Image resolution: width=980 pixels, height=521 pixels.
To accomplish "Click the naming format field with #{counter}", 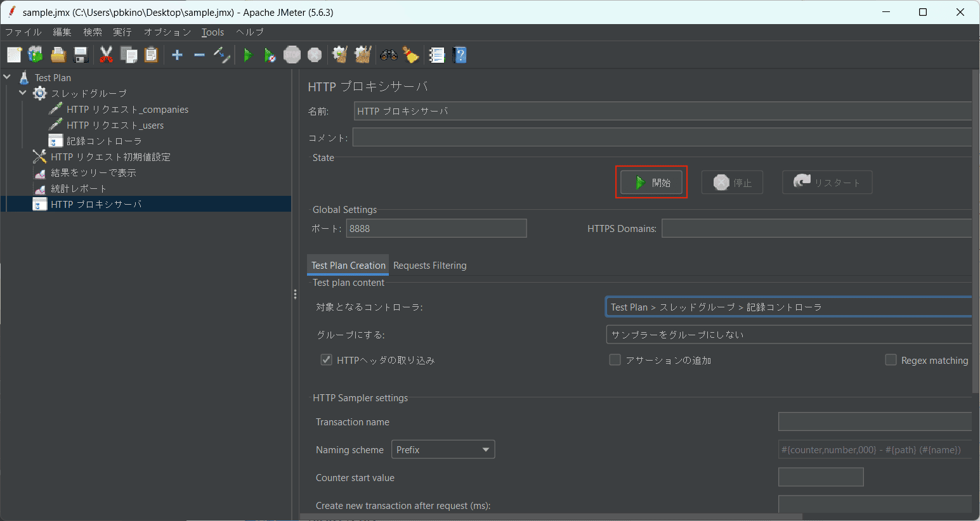I will tap(875, 449).
